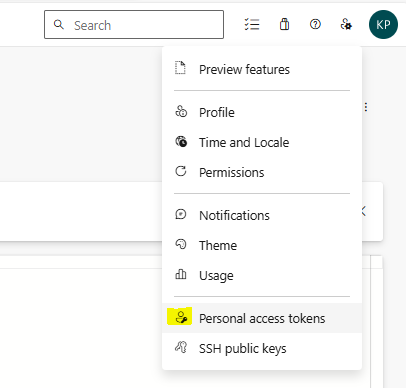Click the Usage bar chart icon
406x388 pixels.
point(181,274)
